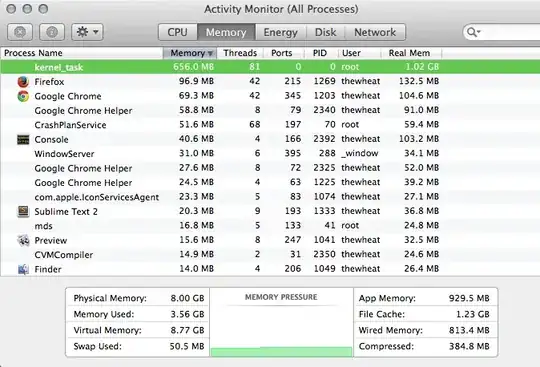Select the Firefox process name
The image size is (540, 367).
[x=49, y=82]
